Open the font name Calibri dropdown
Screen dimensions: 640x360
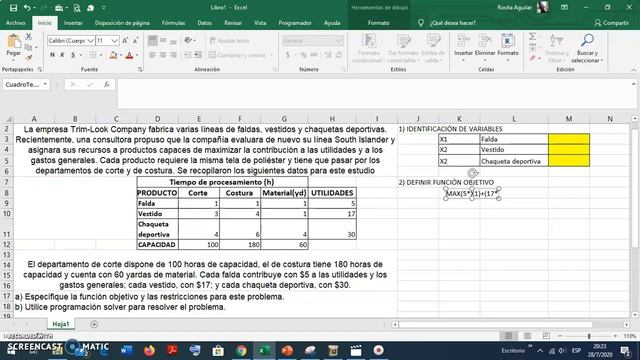pos(91,41)
